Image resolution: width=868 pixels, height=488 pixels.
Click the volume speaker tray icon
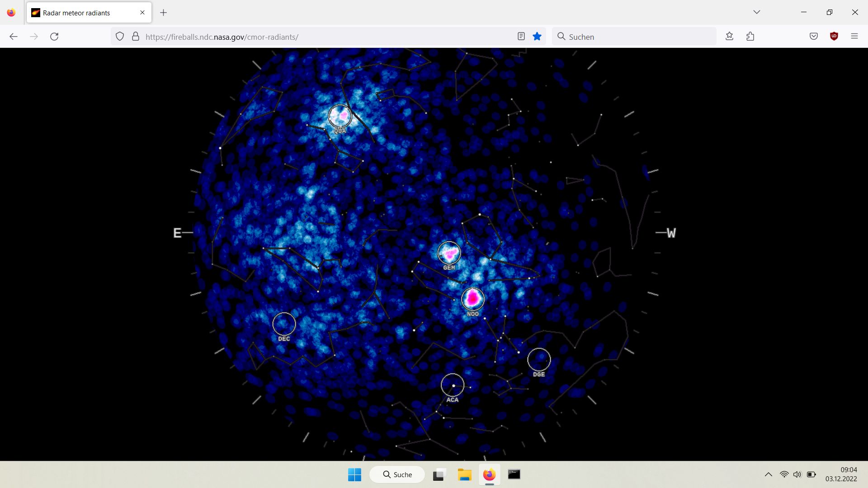797,474
